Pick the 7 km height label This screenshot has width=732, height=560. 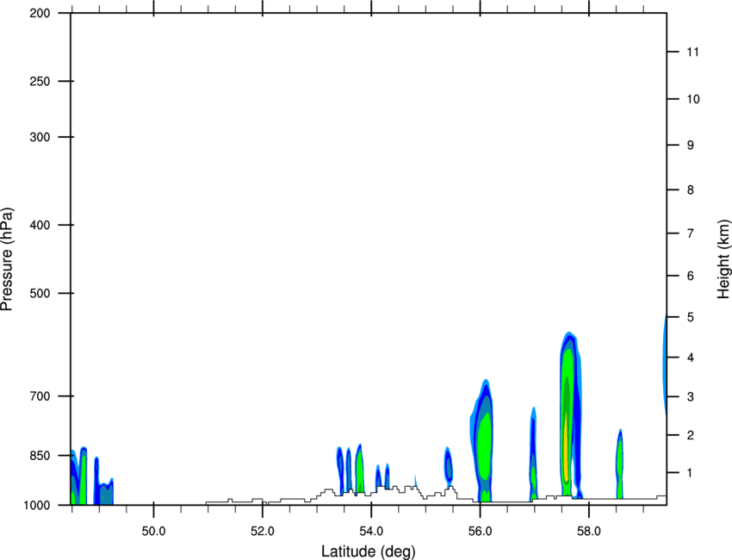click(691, 233)
